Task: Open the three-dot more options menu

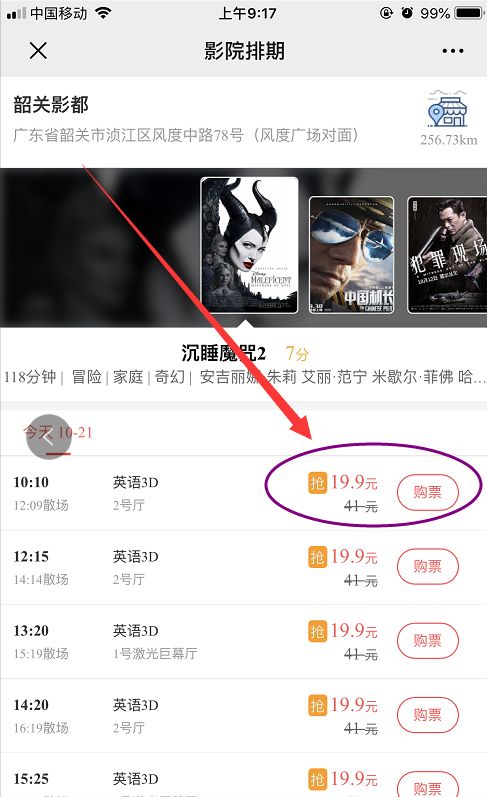Action: pyautogui.click(x=452, y=51)
